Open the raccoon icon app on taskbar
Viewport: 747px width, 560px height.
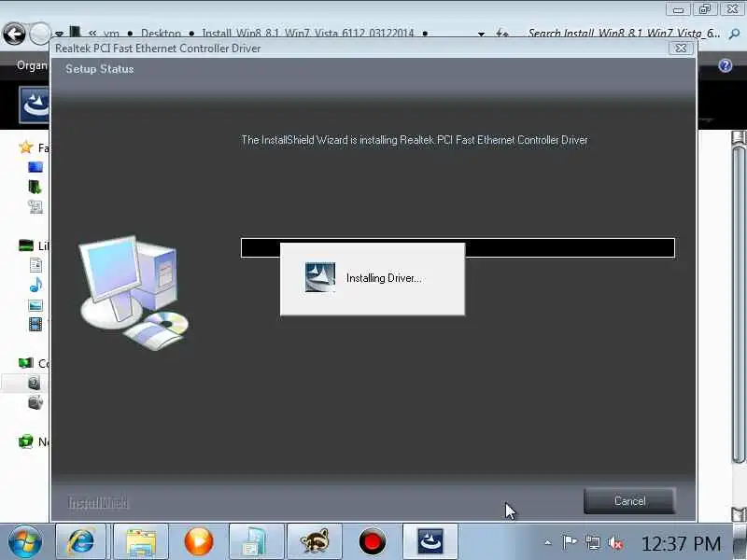pyautogui.click(x=314, y=541)
